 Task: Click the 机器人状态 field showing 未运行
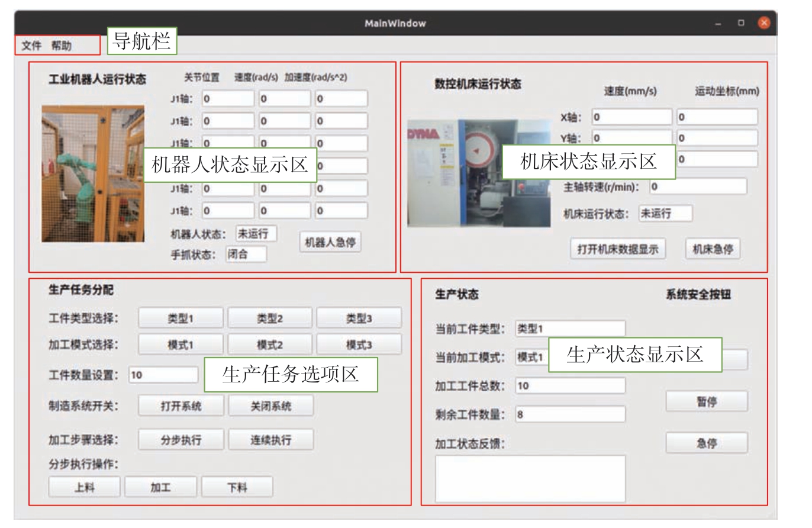pos(256,233)
